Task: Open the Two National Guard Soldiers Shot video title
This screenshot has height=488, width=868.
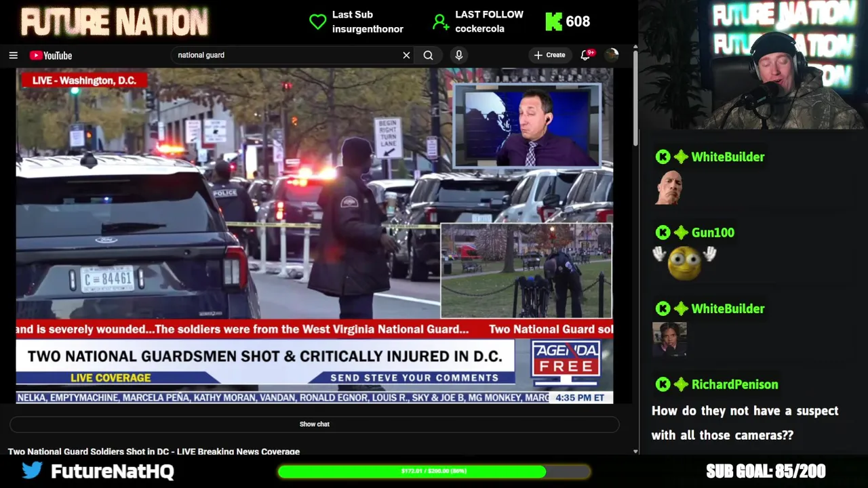Action: [x=154, y=451]
